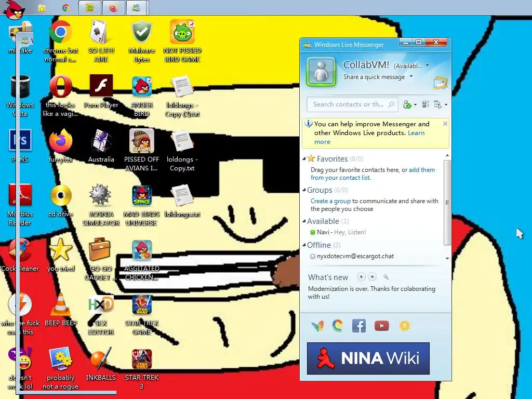
Task: Collapse the Groups section
Action: [304, 190]
